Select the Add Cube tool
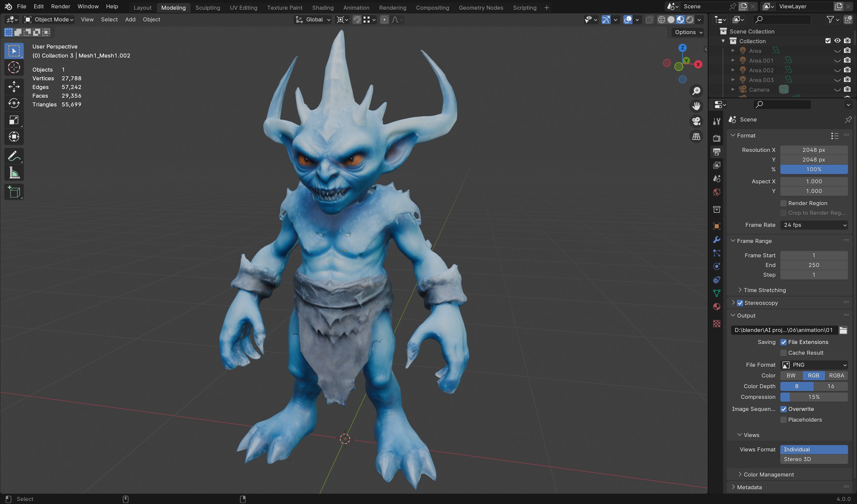 pos(14,192)
